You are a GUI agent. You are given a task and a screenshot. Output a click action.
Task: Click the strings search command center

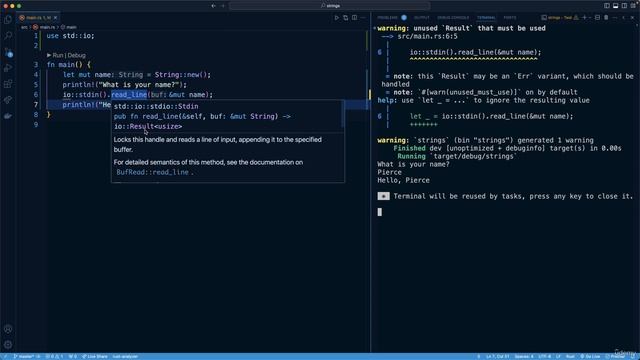[329, 6]
